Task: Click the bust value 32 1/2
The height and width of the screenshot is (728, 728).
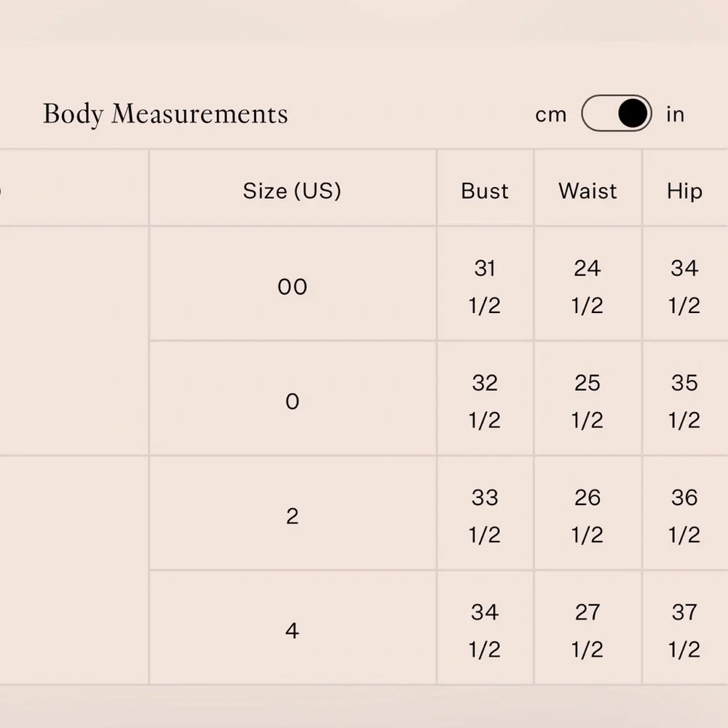Action: [x=485, y=401]
